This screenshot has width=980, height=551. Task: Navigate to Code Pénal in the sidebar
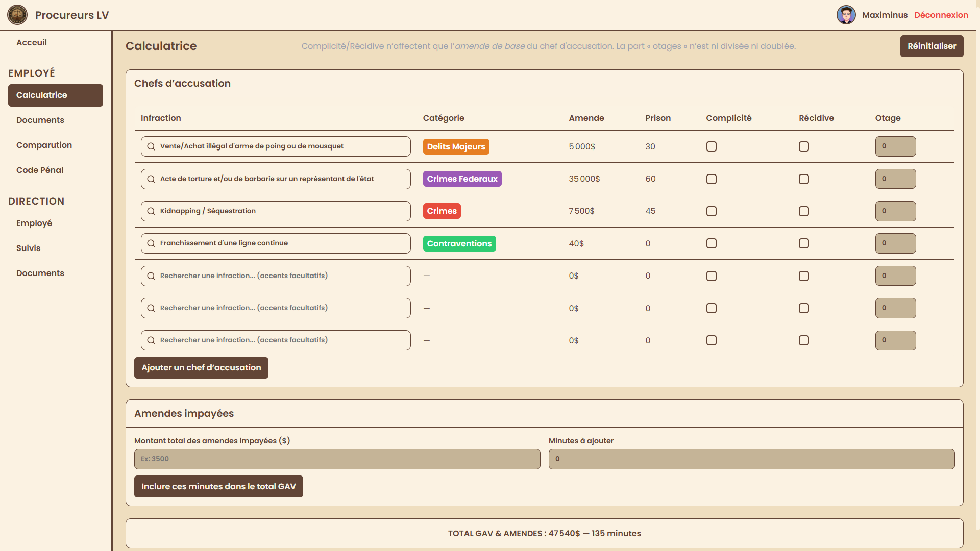pos(40,170)
